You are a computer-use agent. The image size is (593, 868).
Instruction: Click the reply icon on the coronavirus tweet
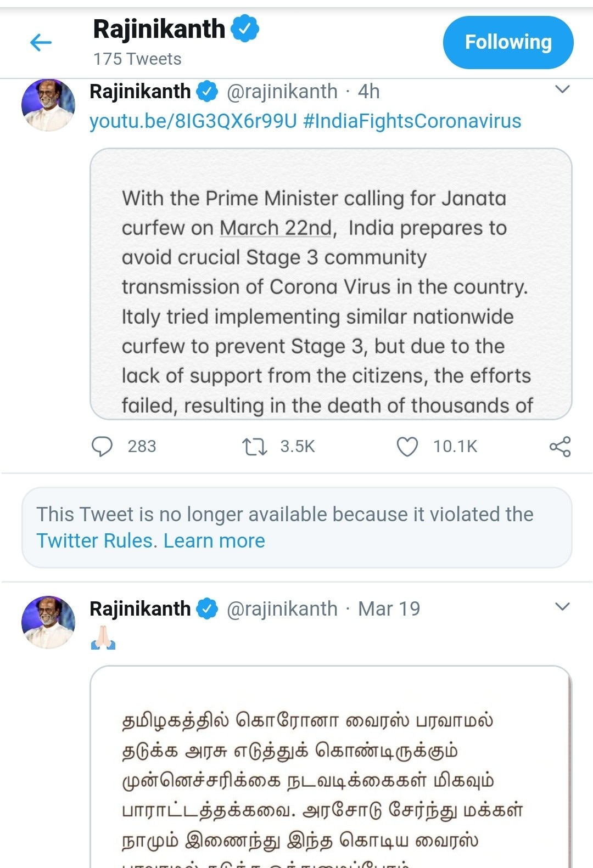point(102,447)
